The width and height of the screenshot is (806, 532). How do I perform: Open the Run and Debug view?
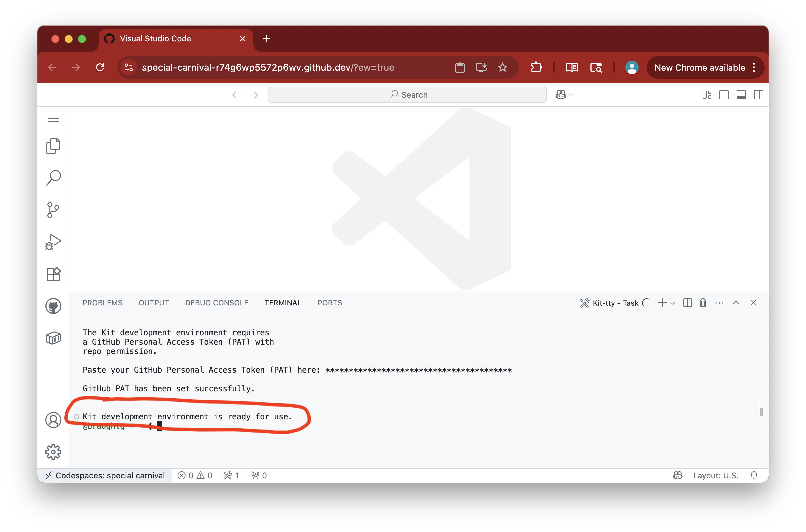tap(53, 242)
